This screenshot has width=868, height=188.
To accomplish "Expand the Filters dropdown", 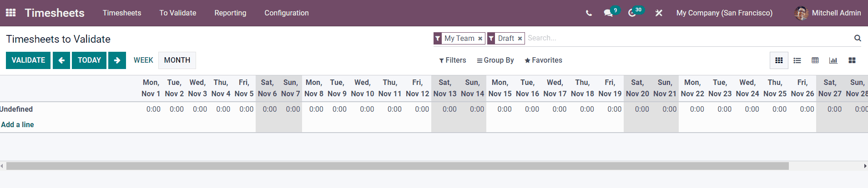I will [x=453, y=60].
